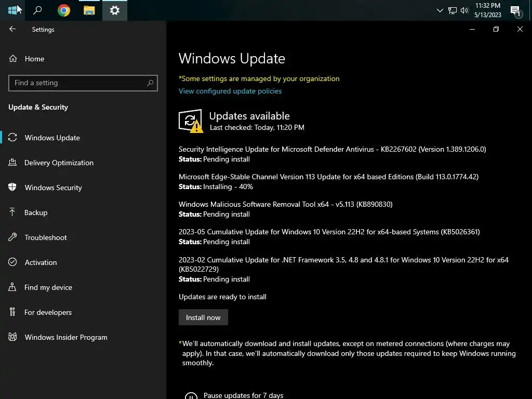Viewport: 532px width, 399px height.
Task: Click the Activation checkmark circle icon
Action: pos(12,262)
